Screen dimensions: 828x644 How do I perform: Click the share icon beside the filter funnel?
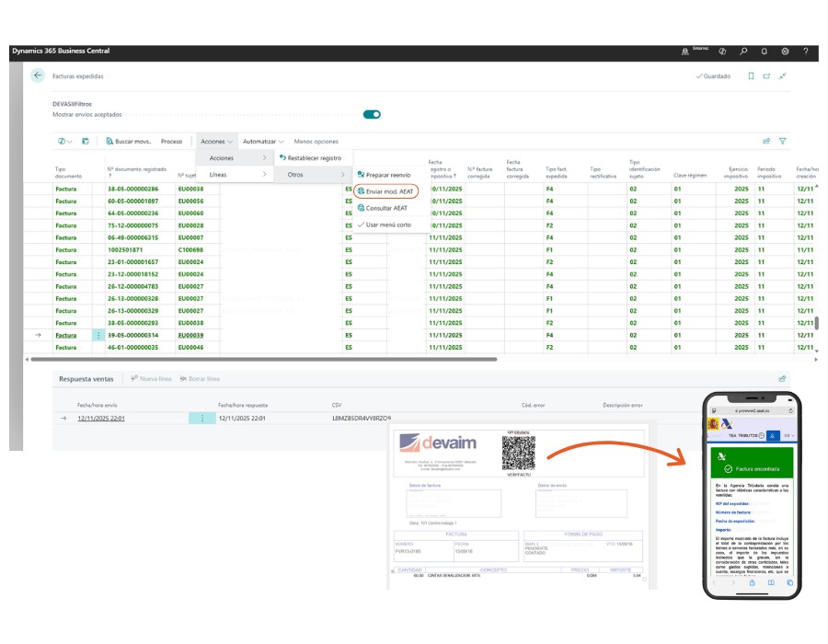point(765,142)
